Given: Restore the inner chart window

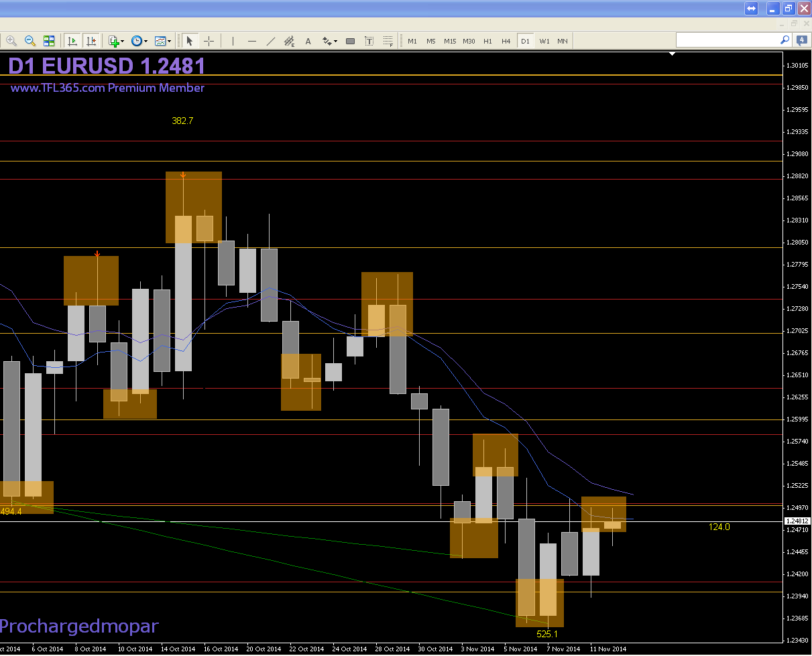Looking at the screenshot, I should [x=794, y=23].
